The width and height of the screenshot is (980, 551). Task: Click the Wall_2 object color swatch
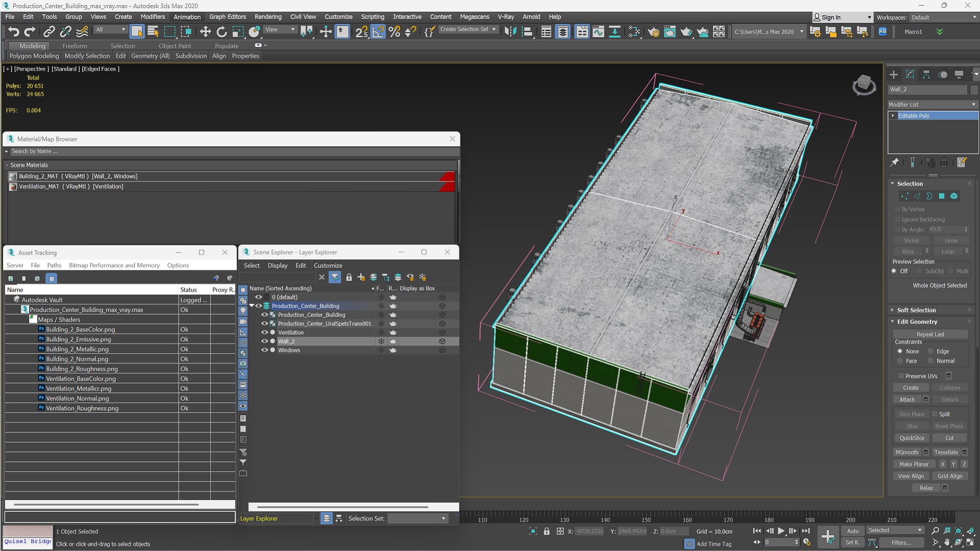[x=974, y=90]
